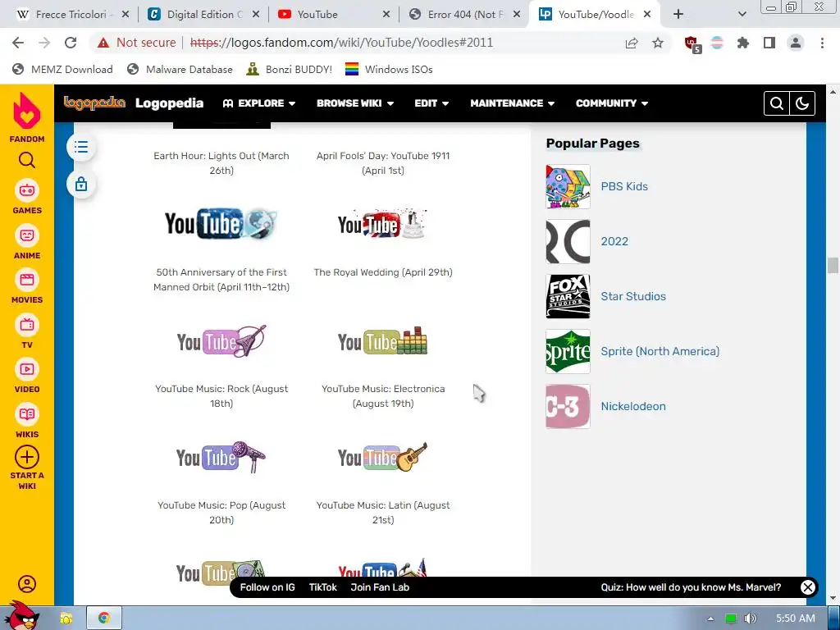
Task: Toggle dark mode with moon icon
Action: [x=802, y=103]
